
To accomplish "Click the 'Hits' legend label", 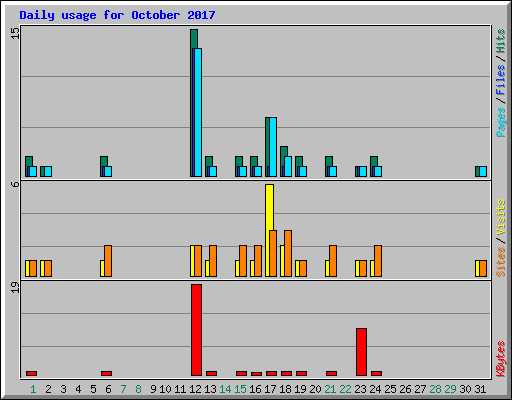I will (x=500, y=41).
